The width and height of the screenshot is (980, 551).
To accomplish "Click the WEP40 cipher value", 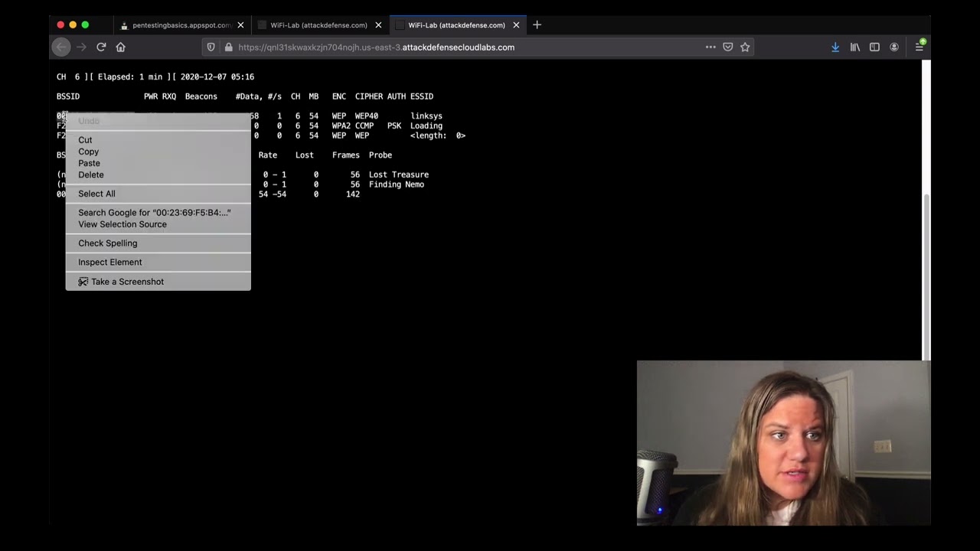I will click(367, 116).
